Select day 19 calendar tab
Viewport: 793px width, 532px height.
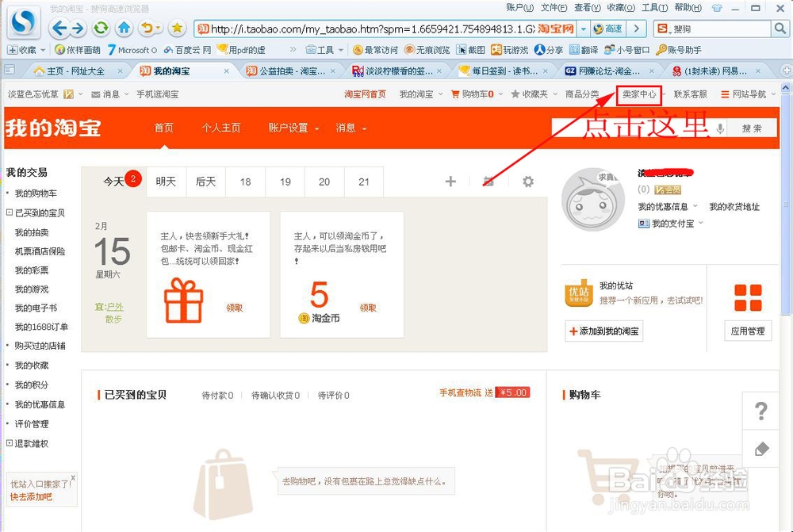[285, 182]
